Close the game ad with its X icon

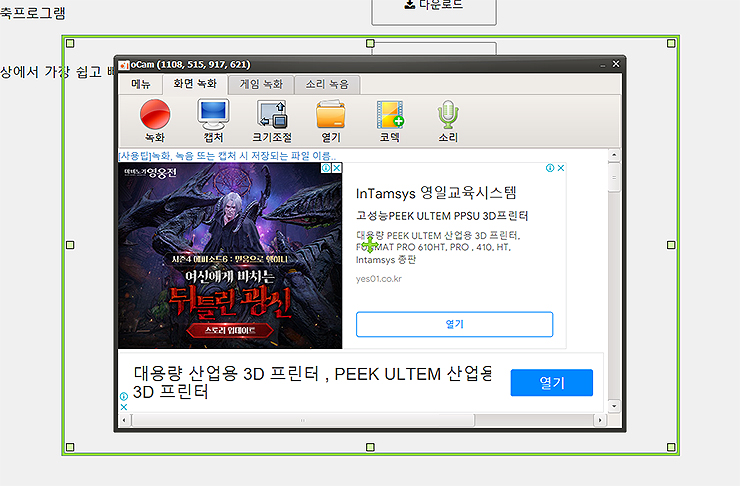[337, 168]
